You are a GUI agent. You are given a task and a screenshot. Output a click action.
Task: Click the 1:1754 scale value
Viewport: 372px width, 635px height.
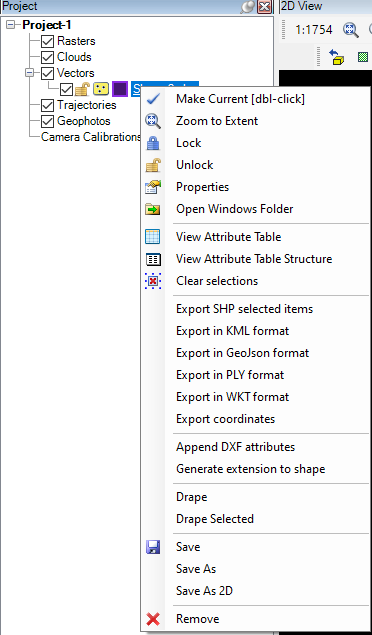click(314, 30)
